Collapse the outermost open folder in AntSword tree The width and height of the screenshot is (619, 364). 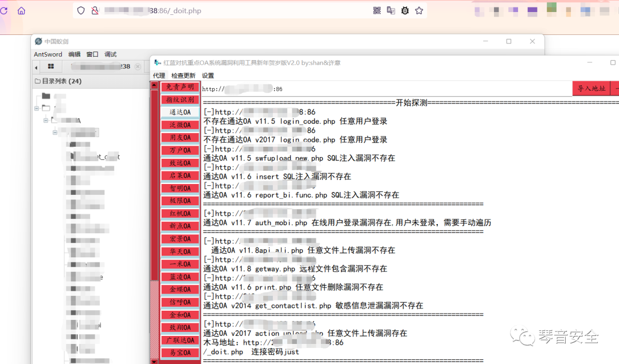[37, 108]
